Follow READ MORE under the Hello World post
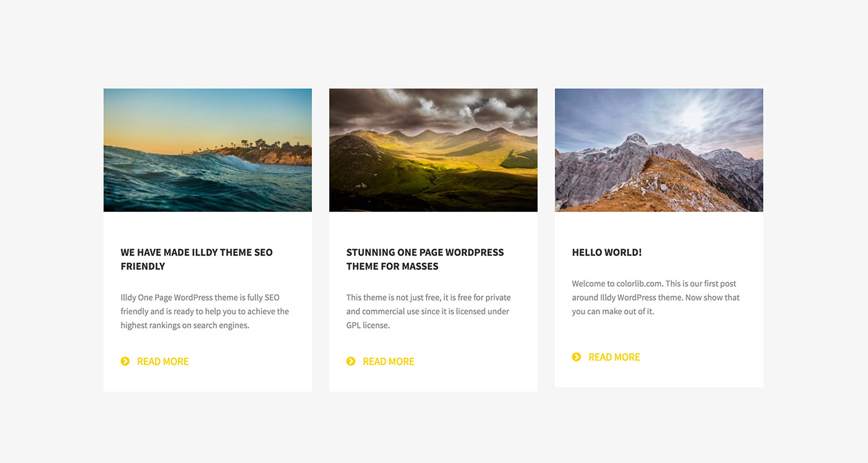The image size is (868, 463). pyautogui.click(x=614, y=357)
